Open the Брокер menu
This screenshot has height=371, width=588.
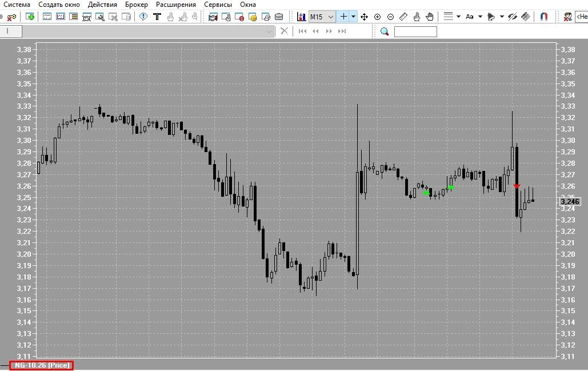[137, 5]
